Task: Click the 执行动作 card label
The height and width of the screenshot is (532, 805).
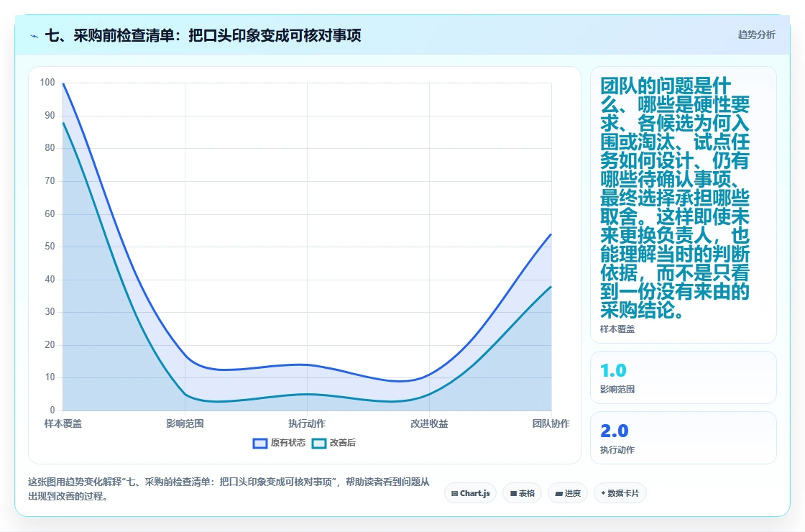Action: coord(617,450)
